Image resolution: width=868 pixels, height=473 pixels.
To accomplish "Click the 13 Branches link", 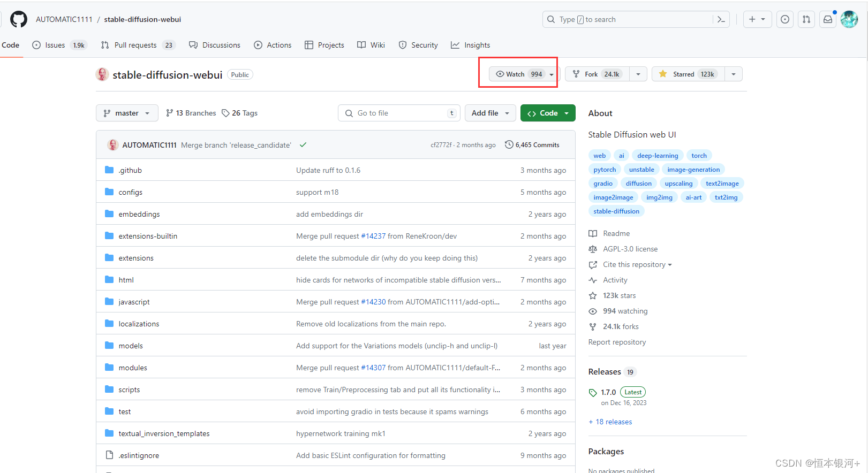I will pos(191,113).
